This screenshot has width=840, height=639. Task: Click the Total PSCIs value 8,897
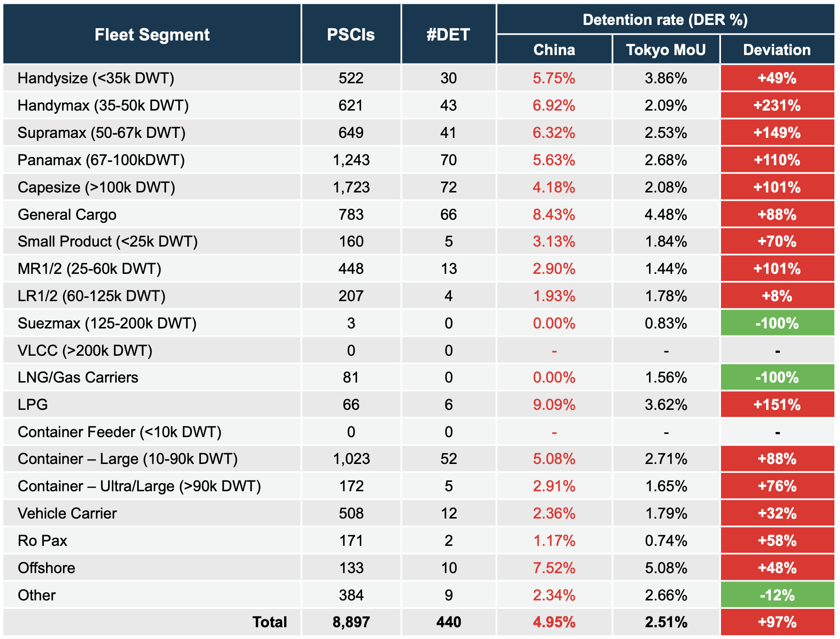point(351,622)
